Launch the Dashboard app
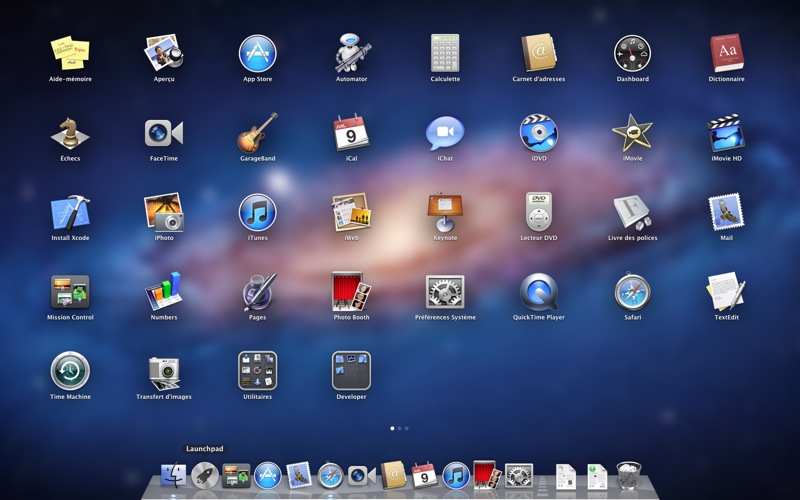This screenshot has height=500, width=800. click(633, 53)
